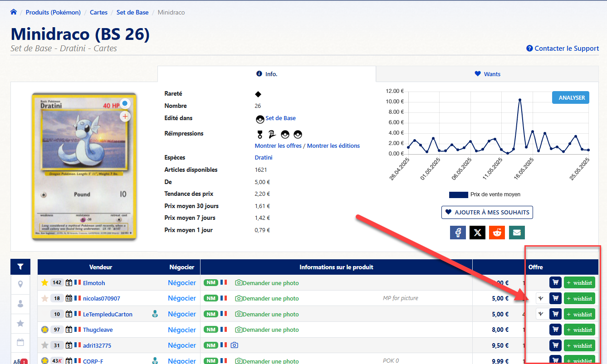Add Elmotoh's offer to the cart
The image size is (607, 364).
(555, 283)
